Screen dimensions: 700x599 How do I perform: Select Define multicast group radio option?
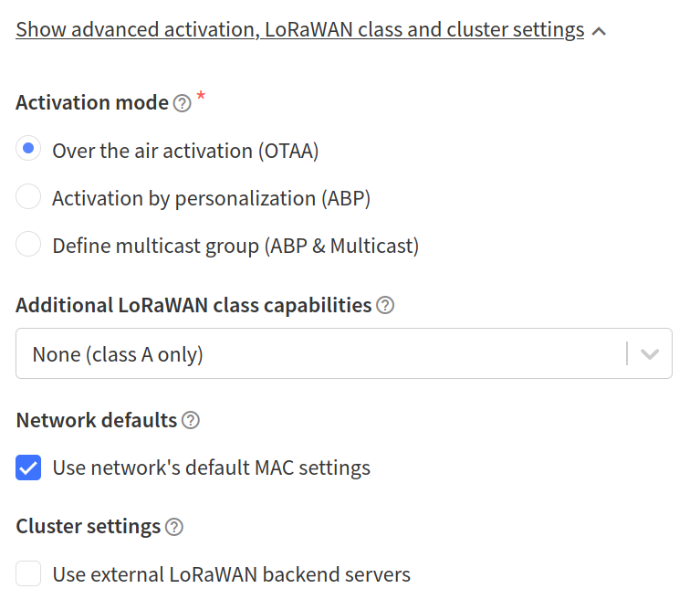point(28,244)
